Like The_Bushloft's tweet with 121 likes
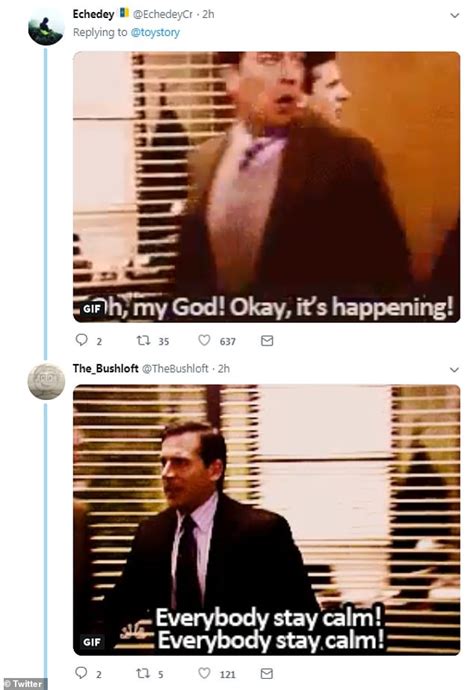Image resolution: width=474 pixels, height=690 pixels. pos(204,673)
